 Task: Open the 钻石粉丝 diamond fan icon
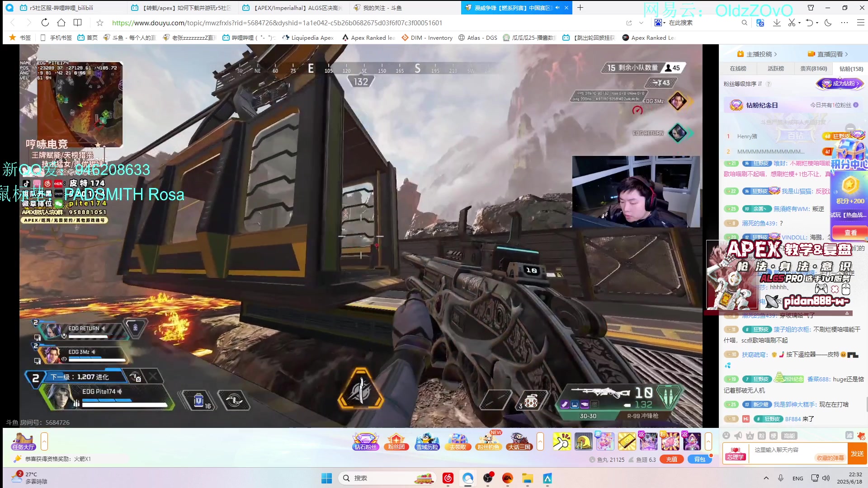pyautogui.click(x=365, y=441)
